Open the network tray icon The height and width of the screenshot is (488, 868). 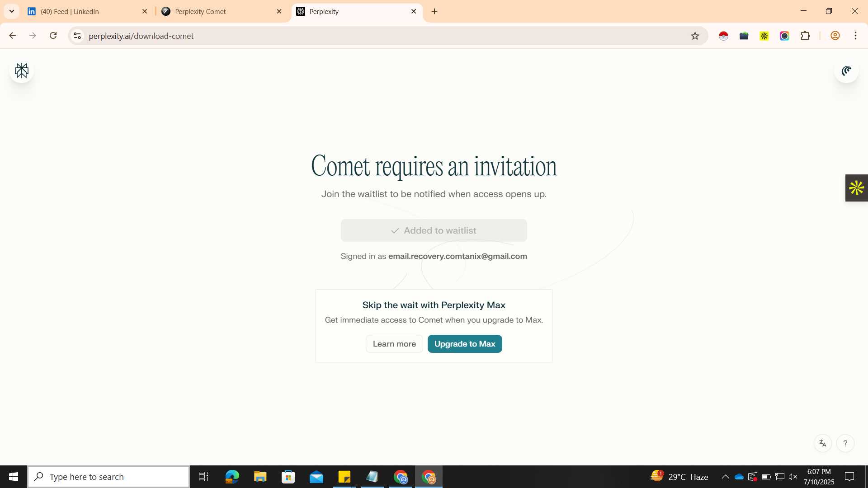[780, 477]
